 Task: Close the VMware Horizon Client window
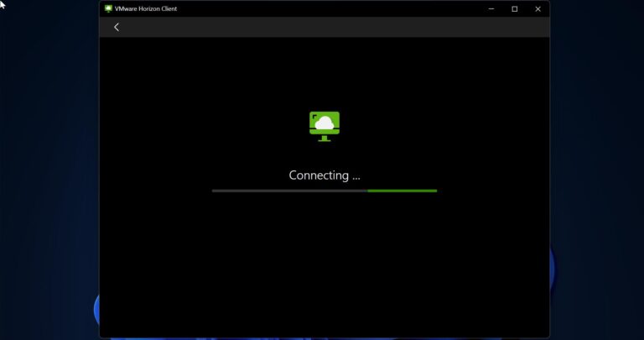[538, 8]
